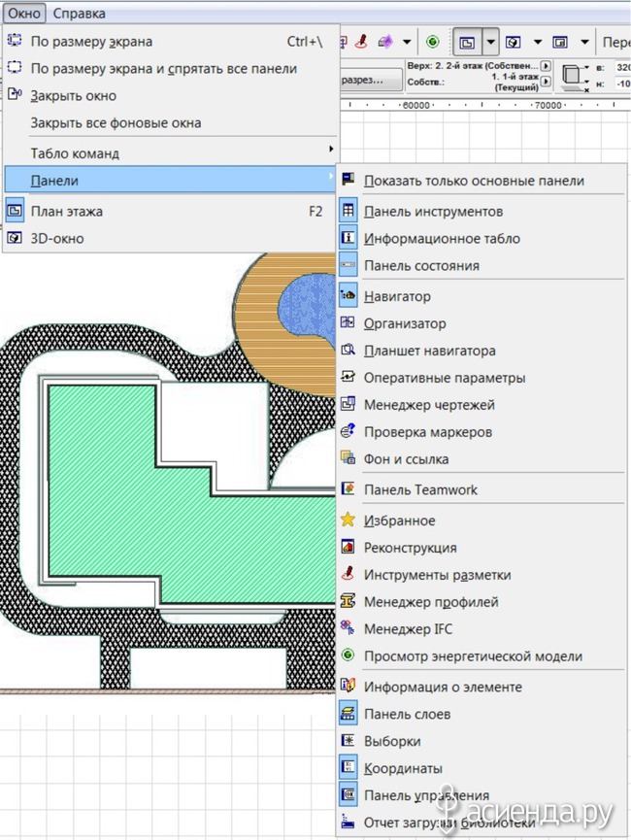Click the red markup pen toolbar icon

[361, 42]
